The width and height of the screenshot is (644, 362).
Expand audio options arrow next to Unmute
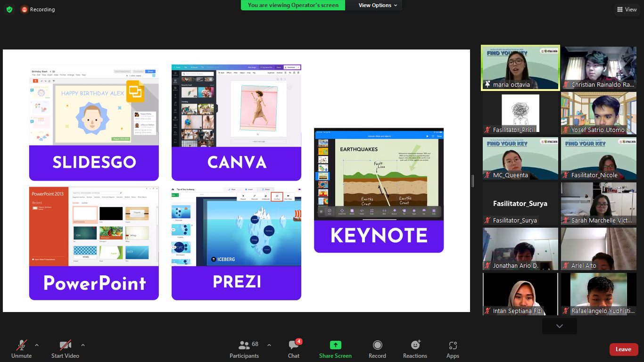[37, 345]
